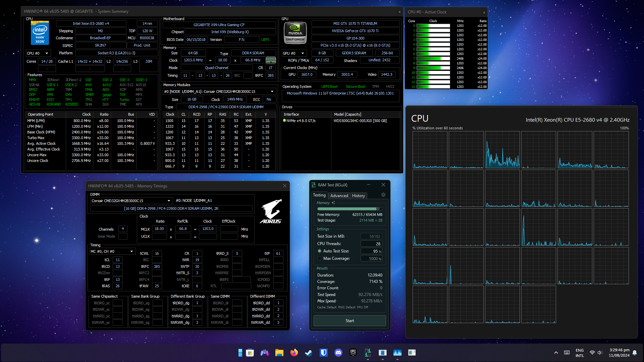Switch to Task Manager taskbar icon
The image size is (644, 362).
[x=397, y=353]
